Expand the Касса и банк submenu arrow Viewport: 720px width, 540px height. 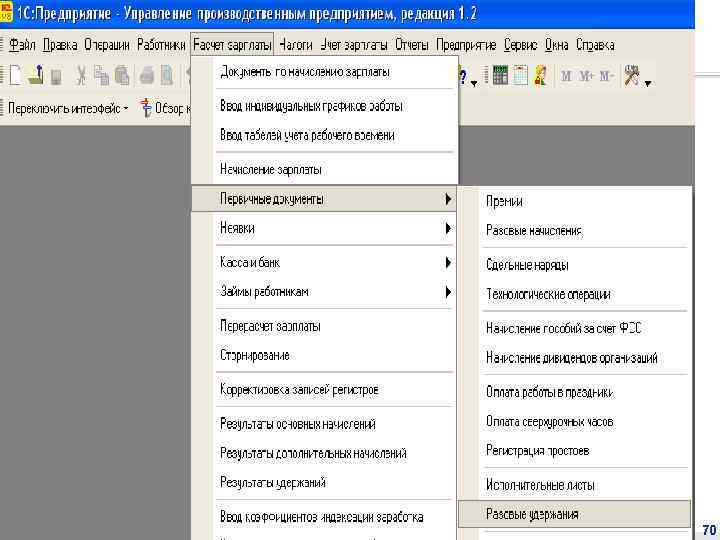[x=448, y=263]
